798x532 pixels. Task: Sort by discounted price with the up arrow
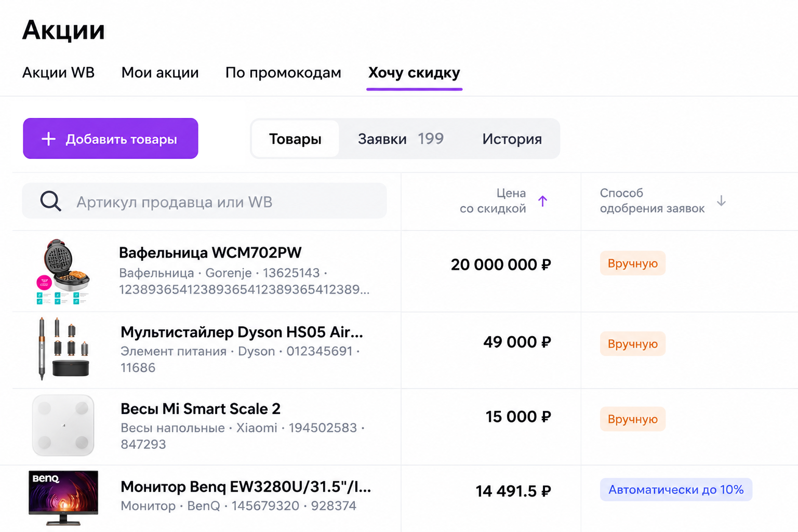pyautogui.click(x=543, y=201)
